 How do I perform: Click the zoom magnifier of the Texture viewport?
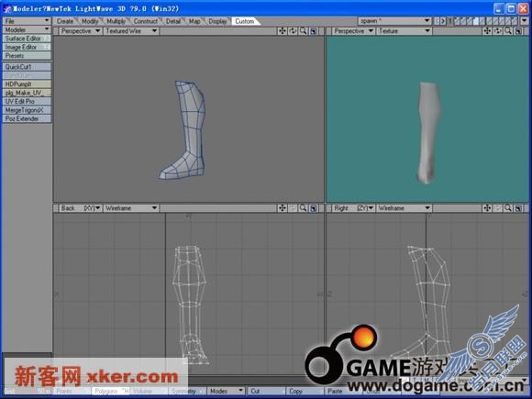pyautogui.click(x=508, y=31)
